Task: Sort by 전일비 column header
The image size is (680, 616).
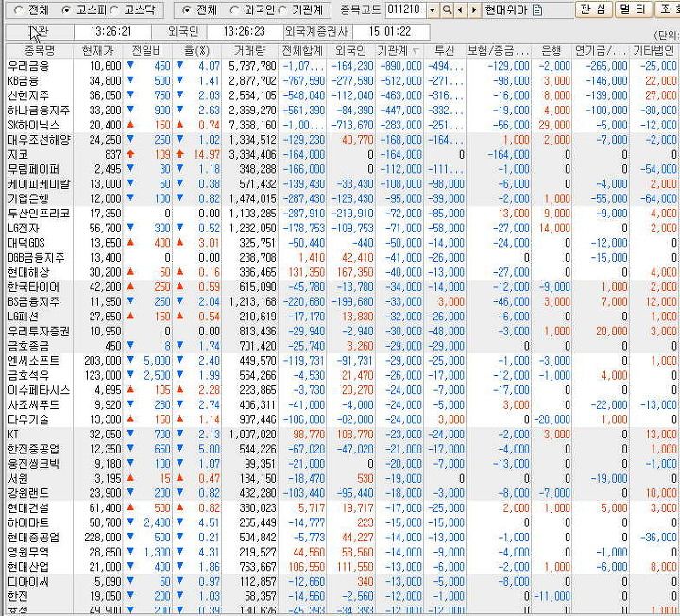Action: [x=147, y=51]
